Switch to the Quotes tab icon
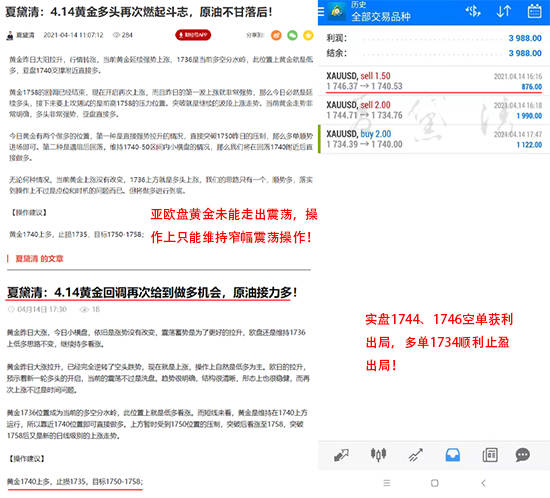Image resolution: width=550 pixels, height=498 pixels. click(341, 455)
